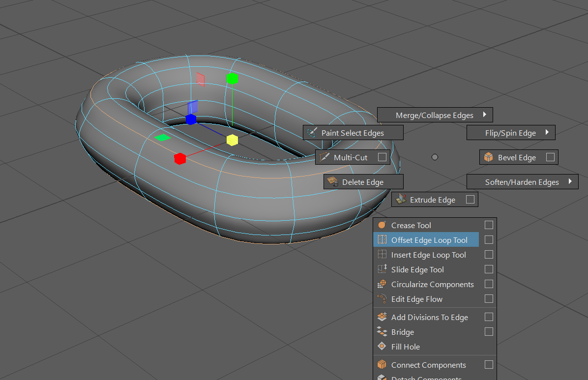Screen dimensions: 588x380
Task: Click Connect Components in the menu
Action: 428,365
